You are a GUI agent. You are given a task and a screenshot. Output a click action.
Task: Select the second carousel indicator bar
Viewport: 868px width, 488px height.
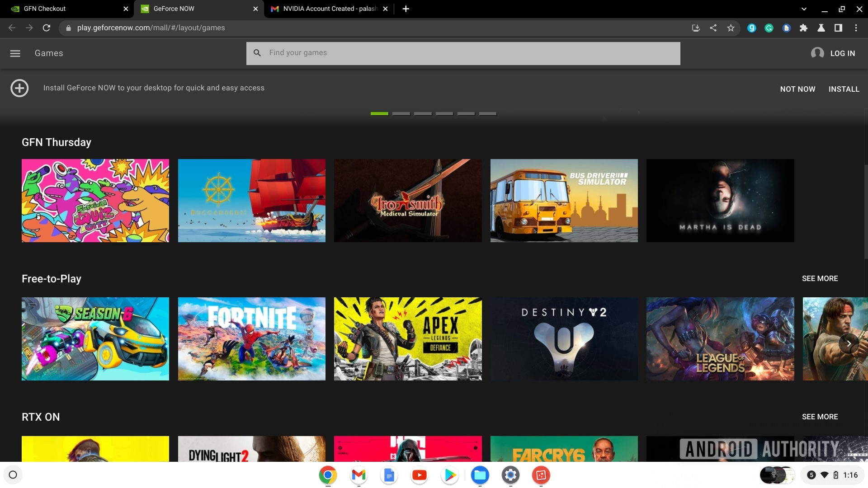(401, 114)
